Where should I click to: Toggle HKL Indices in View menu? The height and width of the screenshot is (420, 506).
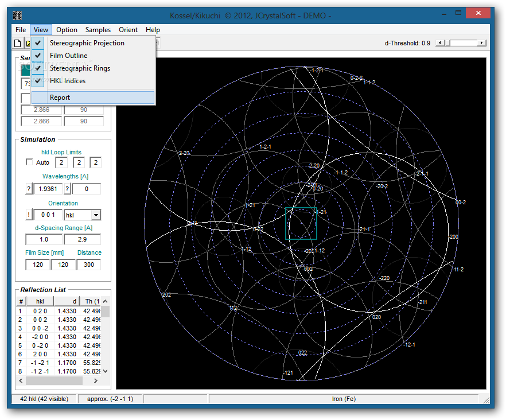click(x=93, y=81)
